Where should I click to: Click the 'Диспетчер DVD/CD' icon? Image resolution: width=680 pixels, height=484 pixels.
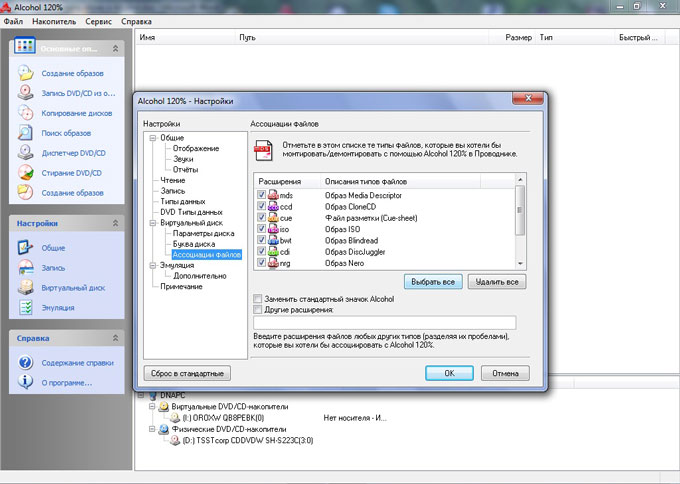pos(26,153)
